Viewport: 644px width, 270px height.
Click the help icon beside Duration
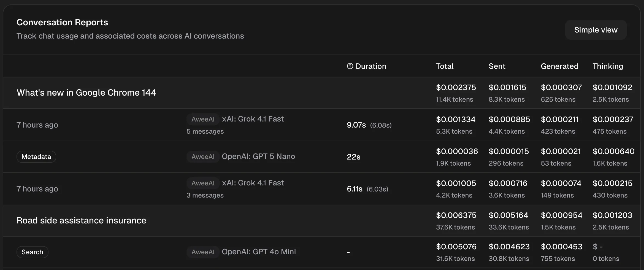[x=350, y=66]
